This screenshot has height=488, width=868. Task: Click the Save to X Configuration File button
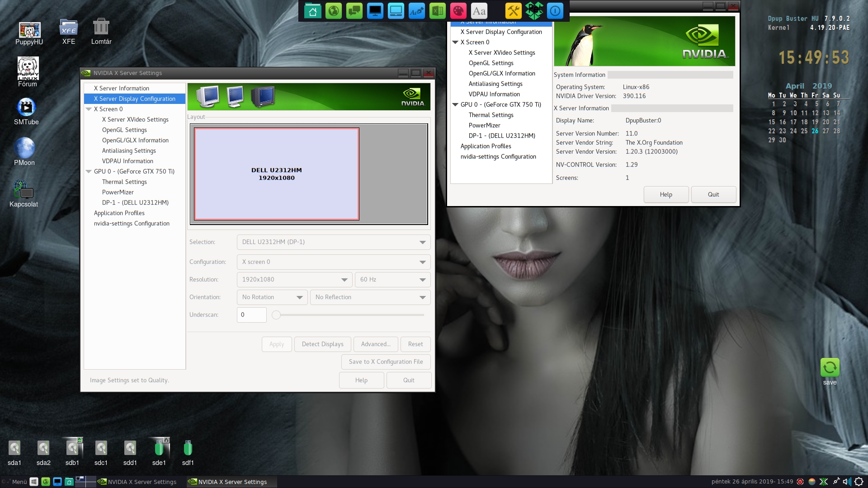point(386,361)
